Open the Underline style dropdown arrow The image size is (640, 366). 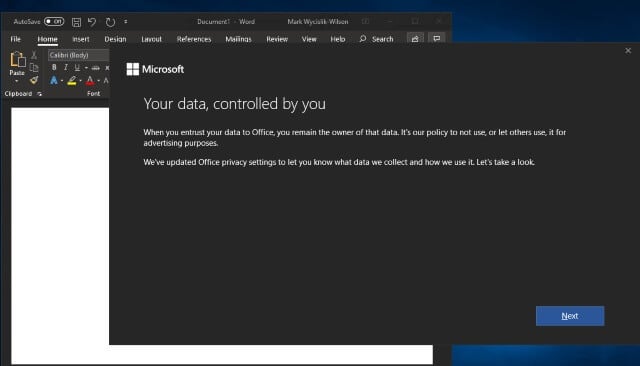pyautogui.click(x=86, y=68)
